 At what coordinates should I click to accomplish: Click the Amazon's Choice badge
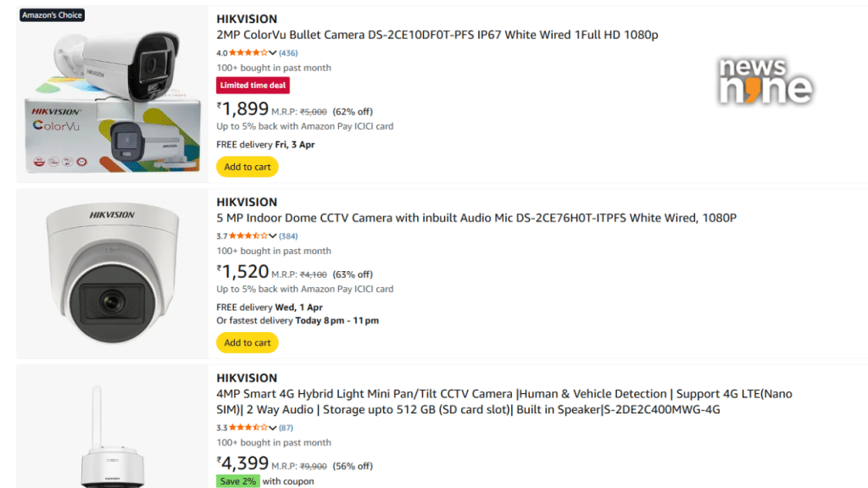click(52, 14)
